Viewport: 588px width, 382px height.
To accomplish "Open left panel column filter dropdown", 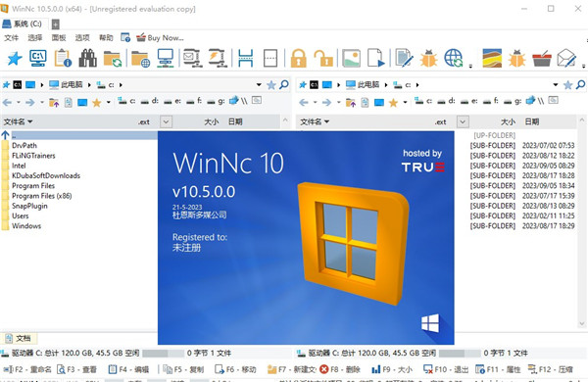I will click(167, 121).
